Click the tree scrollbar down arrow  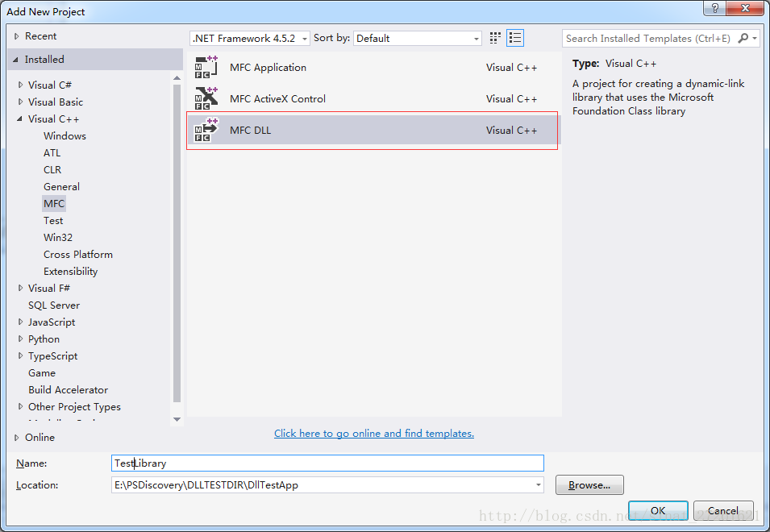point(177,419)
